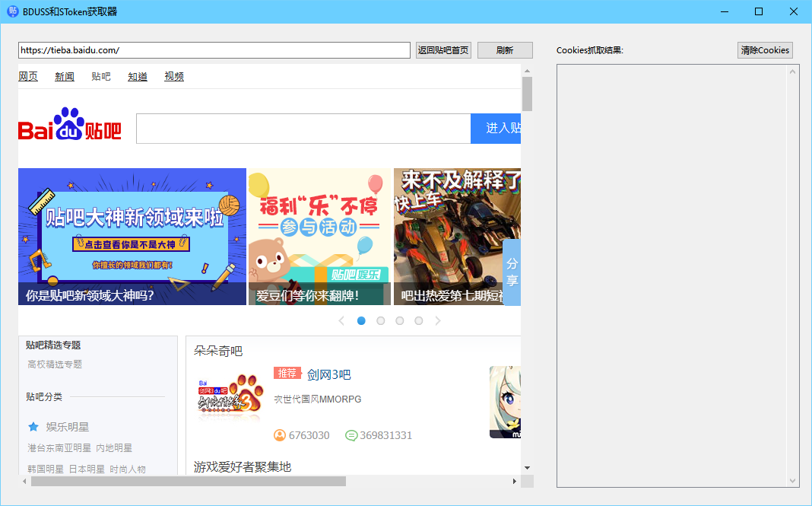Select the second carousel dot
The height and width of the screenshot is (506, 812).
[381, 321]
